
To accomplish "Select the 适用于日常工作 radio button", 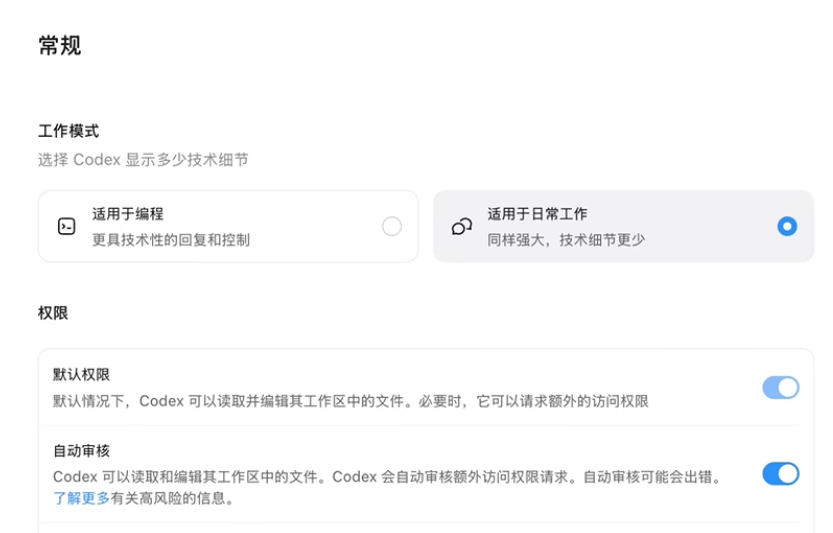I will (787, 226).
